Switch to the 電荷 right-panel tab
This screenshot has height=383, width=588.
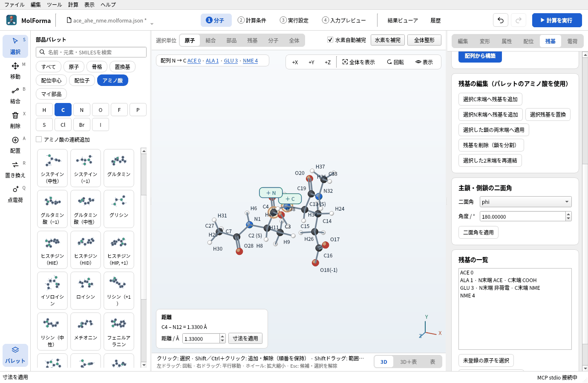(x=572, y=41)
